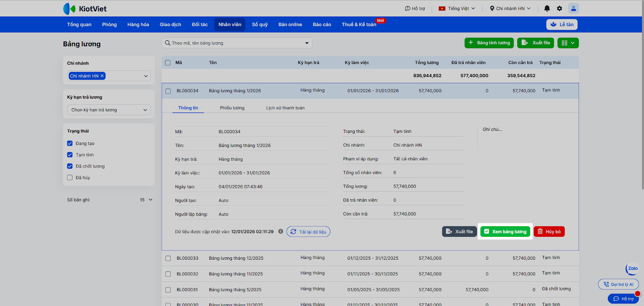This screenshot has height=306, width=644.
Task: Expand the Số bản ghi count dropdown
Action: point(146,200)
